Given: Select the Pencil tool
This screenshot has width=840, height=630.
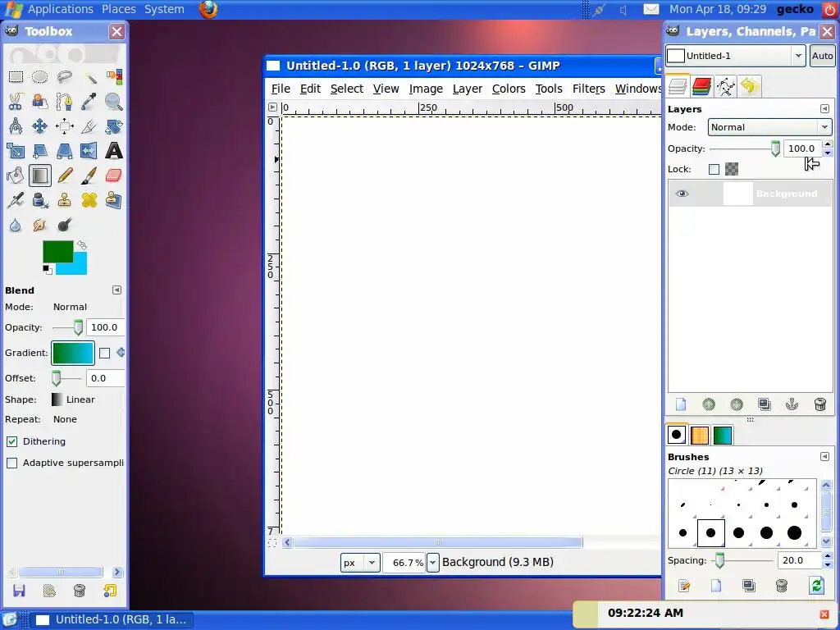Looking at the screenshot, I should 64,176.
